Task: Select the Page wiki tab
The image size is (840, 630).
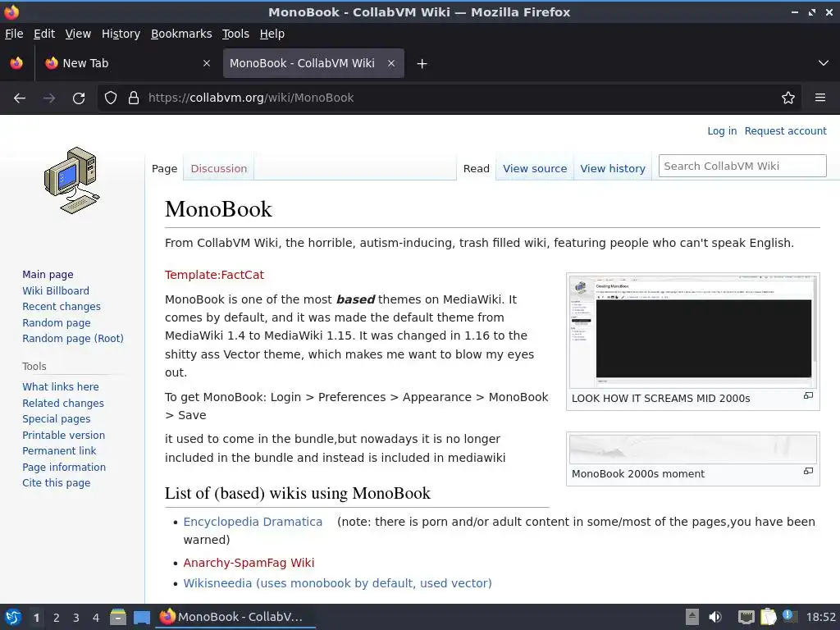Action: pyautogui.click(x=164, y=168)
